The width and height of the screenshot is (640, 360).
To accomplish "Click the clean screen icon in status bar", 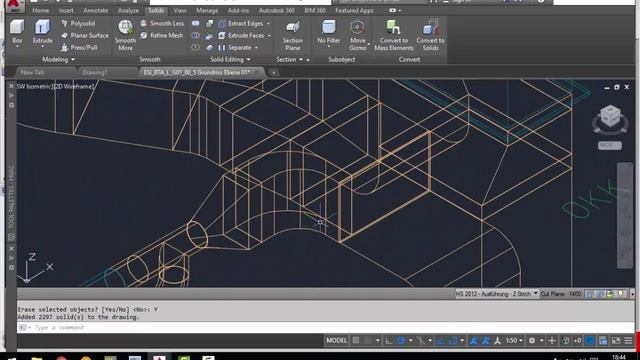I will click(x=616, y=340).
